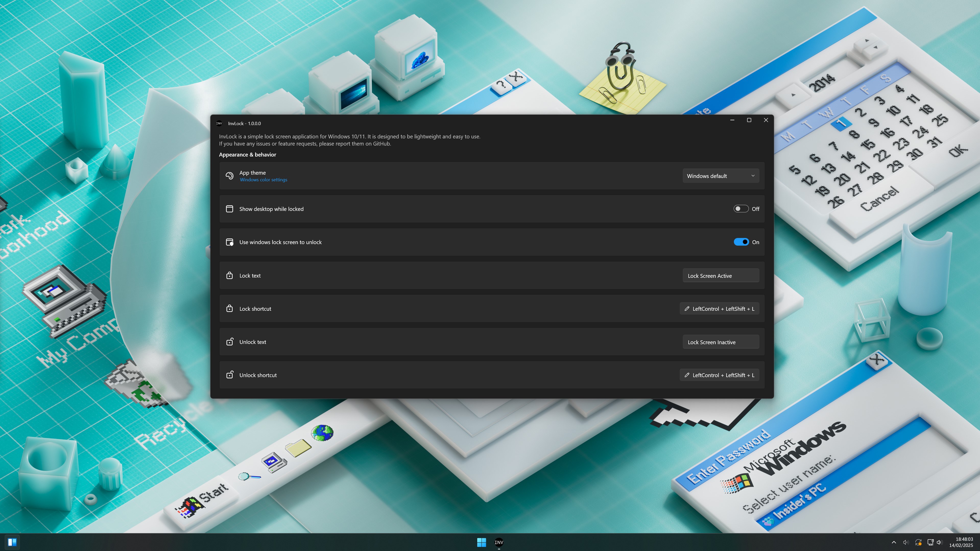Enable Show desktop while locked toggle
The height and width of the screenshot is (551, 980).
tap(741, 209)
